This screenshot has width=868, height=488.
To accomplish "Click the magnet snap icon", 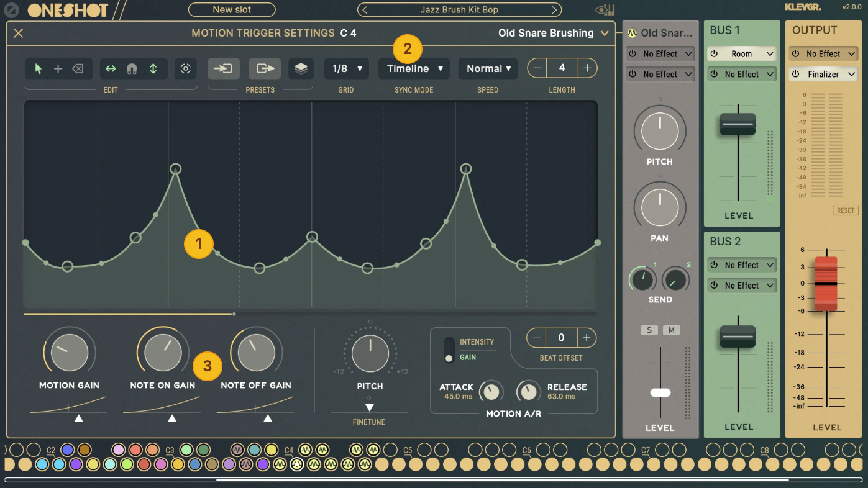I will [132, 69].
